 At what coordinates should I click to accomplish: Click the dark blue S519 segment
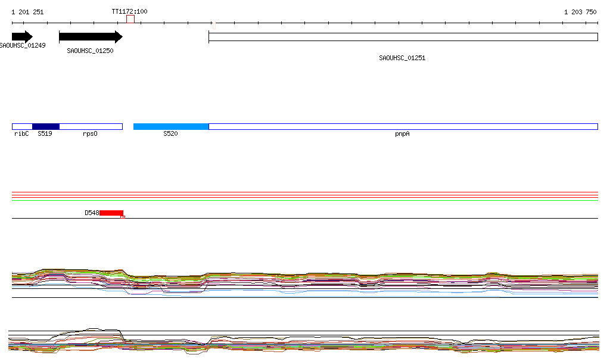tap(46, 126)
